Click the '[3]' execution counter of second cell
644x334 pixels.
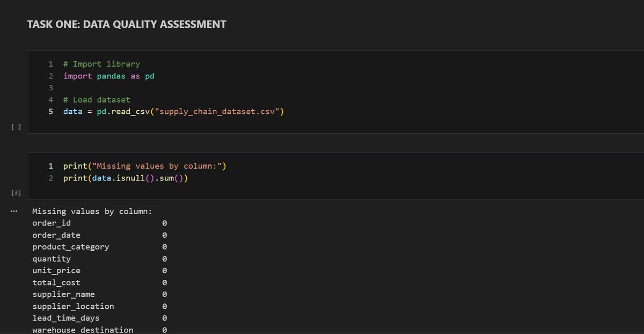[16, 192]
